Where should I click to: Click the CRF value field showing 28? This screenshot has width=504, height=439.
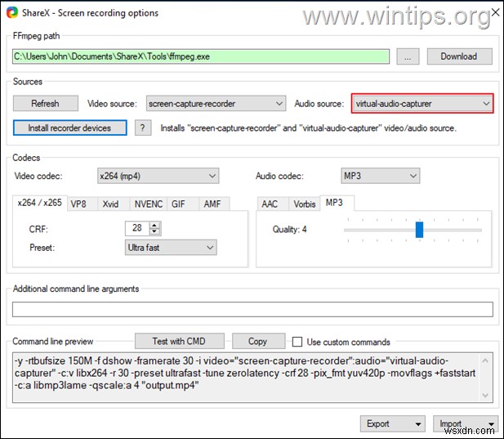click(137, 228)
